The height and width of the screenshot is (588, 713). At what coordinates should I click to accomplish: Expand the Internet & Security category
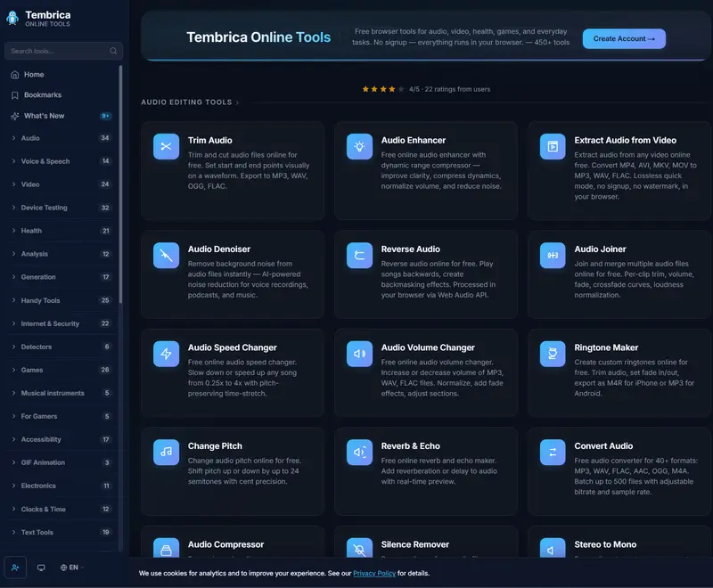click(61, 323)
